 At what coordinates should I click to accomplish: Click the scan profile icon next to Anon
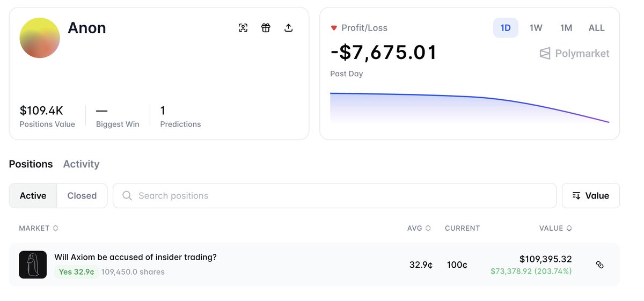(x=243, y=28)
